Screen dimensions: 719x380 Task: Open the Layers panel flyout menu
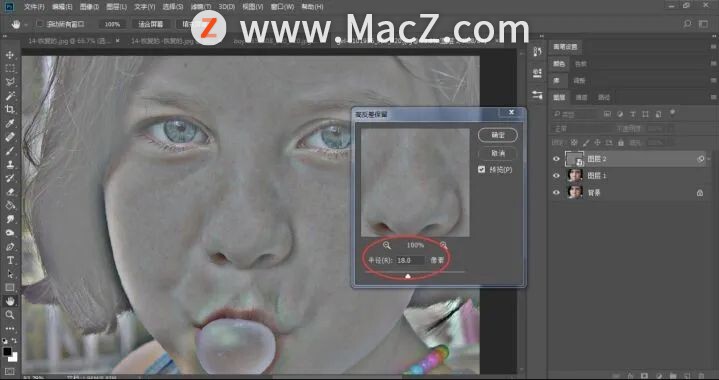[x=713, y=97]
